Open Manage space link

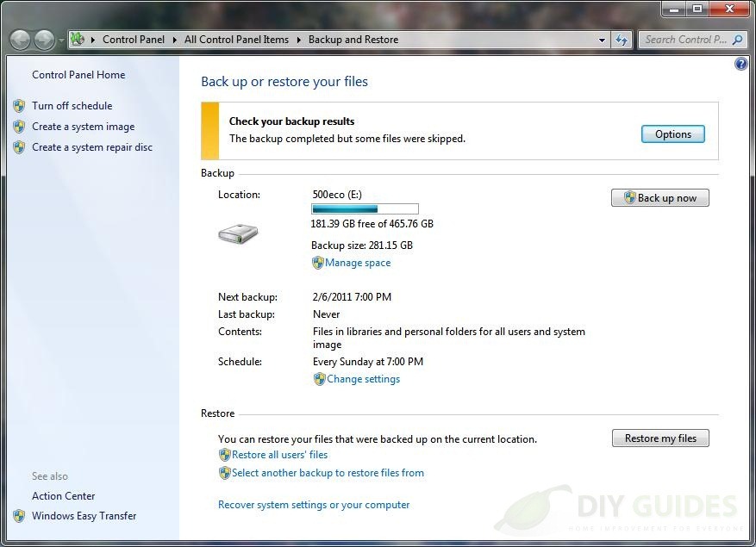[x=358, y=263]
